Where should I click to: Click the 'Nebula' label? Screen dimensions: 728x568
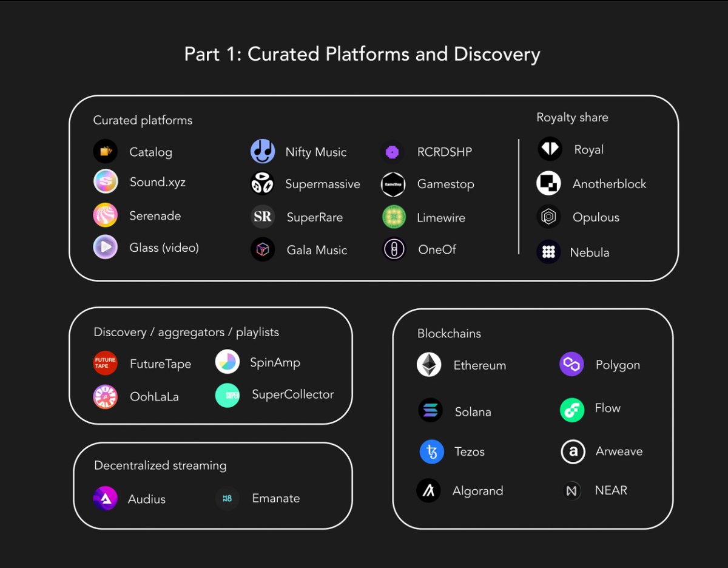pos(590,252)
